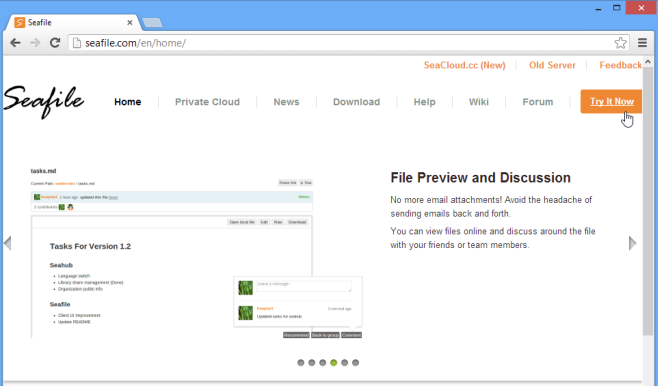The width and height of the screenshot is (658, 386).
Task: Close the Seafile browser tab
Action: point(130,23)
